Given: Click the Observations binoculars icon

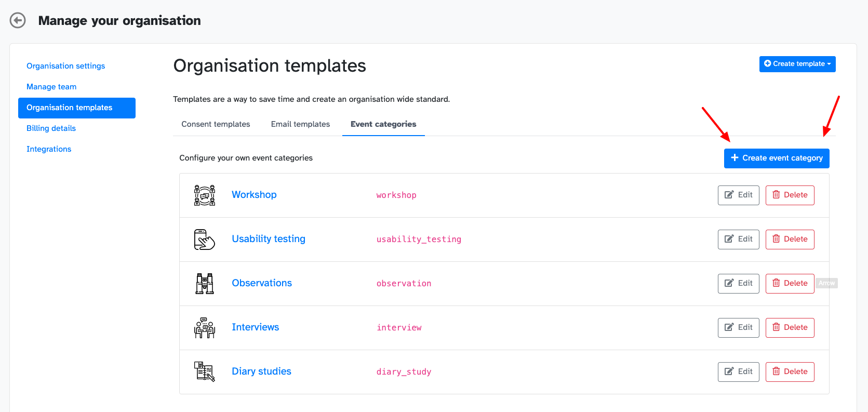Looking at the screenshot, I should pos(204,284).
